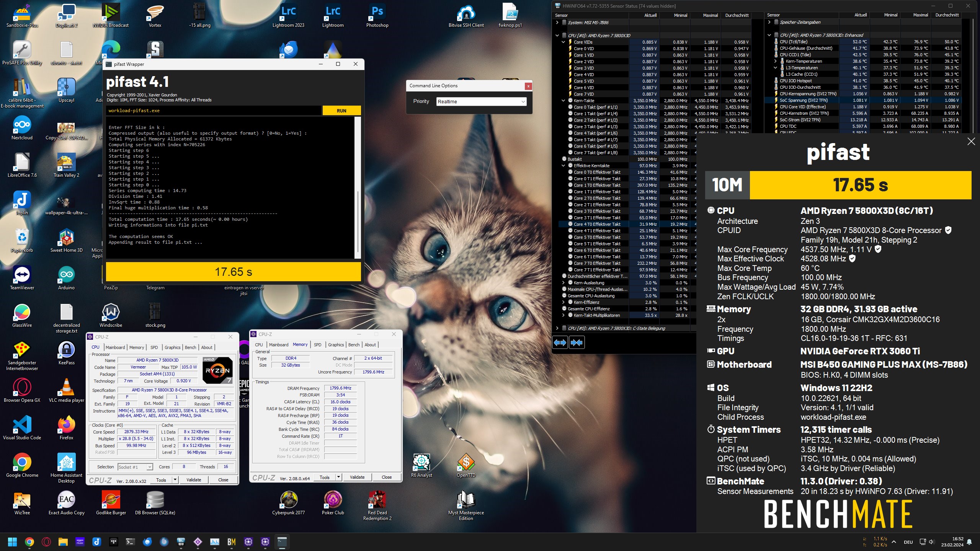Click HWiNFO expand layout arrows button
This screenshot has height=551, width=980.
(560, 342)
